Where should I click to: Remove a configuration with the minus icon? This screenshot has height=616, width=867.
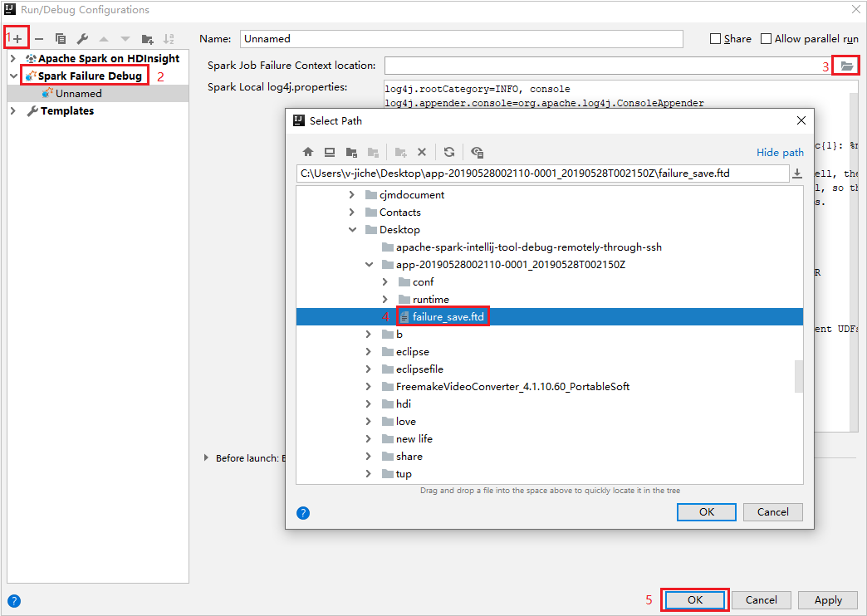37,37
